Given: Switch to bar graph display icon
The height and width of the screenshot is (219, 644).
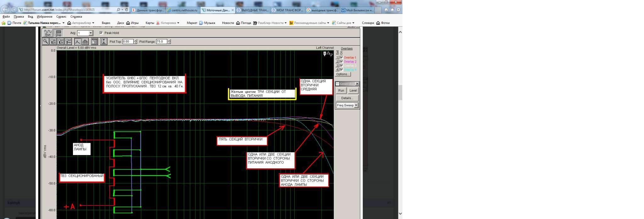Looking at the screenshot, I should pos(85,42).
